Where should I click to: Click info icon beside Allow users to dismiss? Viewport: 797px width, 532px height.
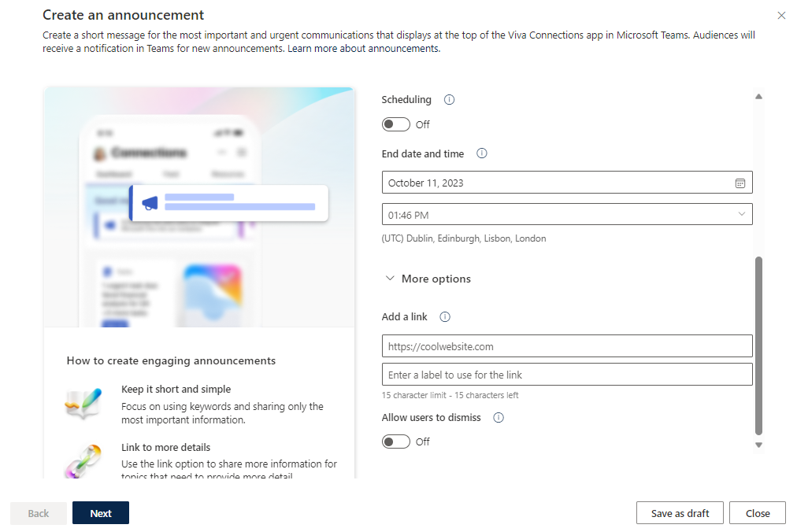498,418
